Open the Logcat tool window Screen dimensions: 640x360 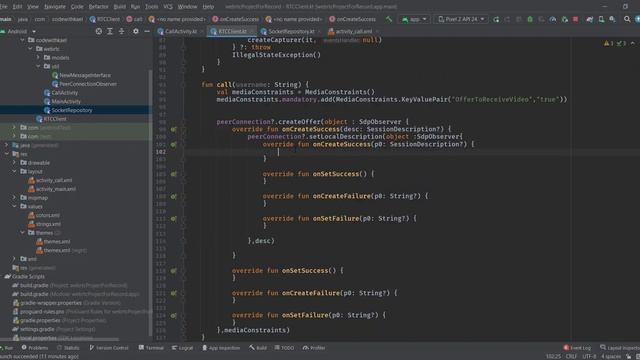(182, 348)
